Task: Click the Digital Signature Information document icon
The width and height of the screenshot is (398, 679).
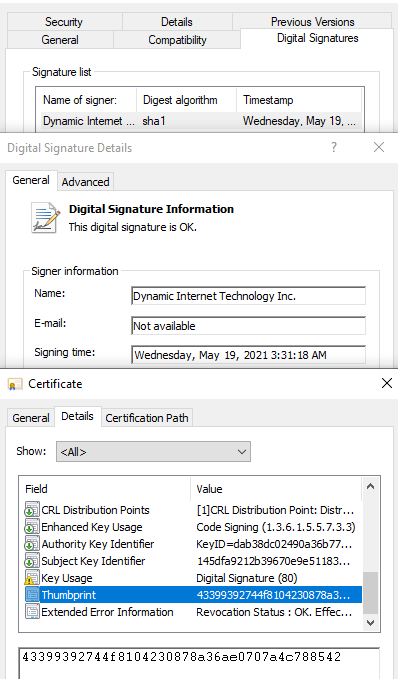Action: [x=45, y=218]
